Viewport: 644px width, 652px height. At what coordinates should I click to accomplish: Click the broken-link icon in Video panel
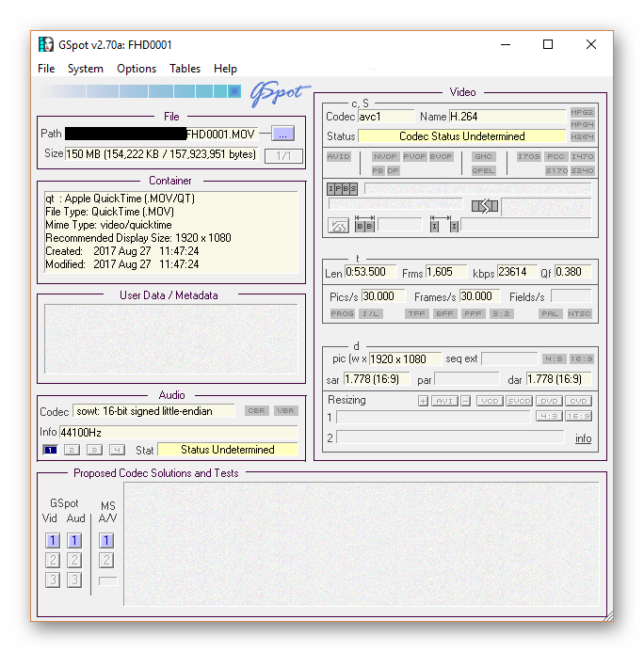(x=485, y=206)
